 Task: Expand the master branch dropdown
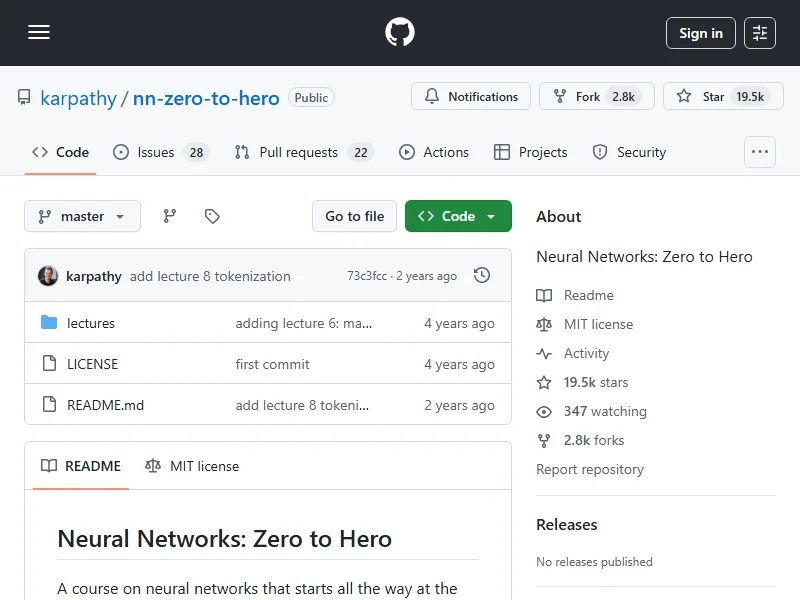[x=82, y=216]
